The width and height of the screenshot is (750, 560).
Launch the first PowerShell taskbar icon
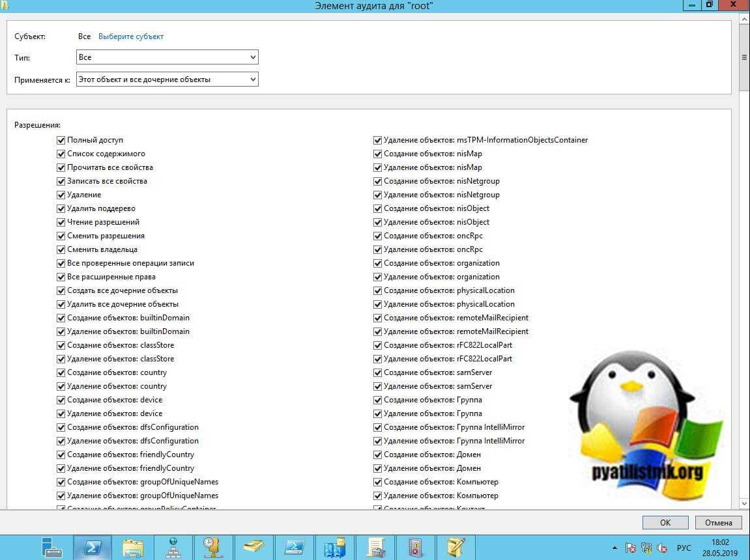pyautogui.click(x=93, y=546)
